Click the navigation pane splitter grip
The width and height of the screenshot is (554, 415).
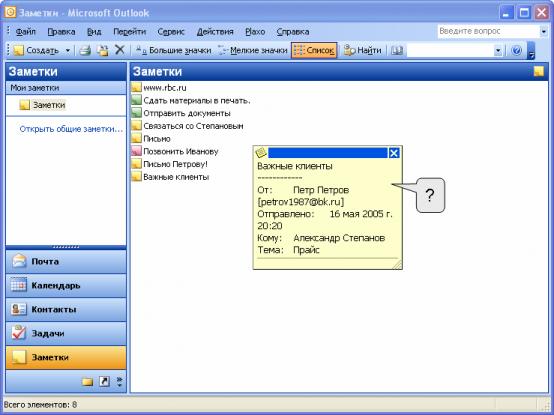[x=66, y=247]
